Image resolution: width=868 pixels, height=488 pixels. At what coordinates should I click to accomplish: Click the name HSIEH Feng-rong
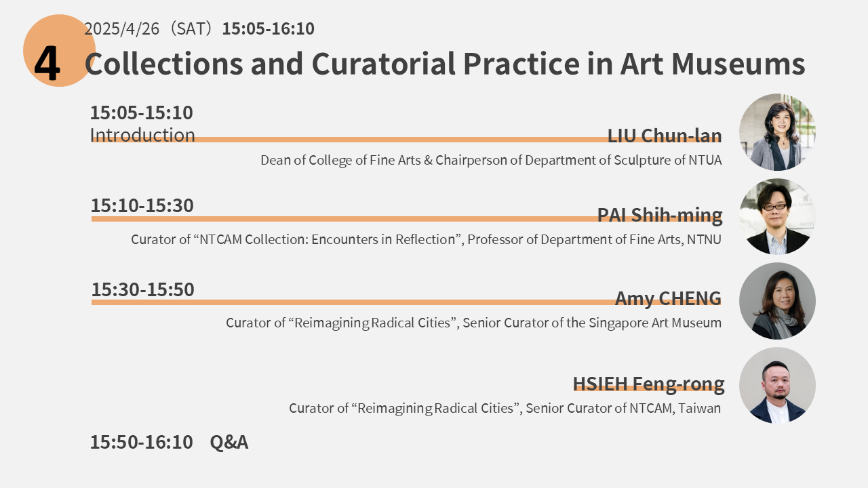[648, 384]
